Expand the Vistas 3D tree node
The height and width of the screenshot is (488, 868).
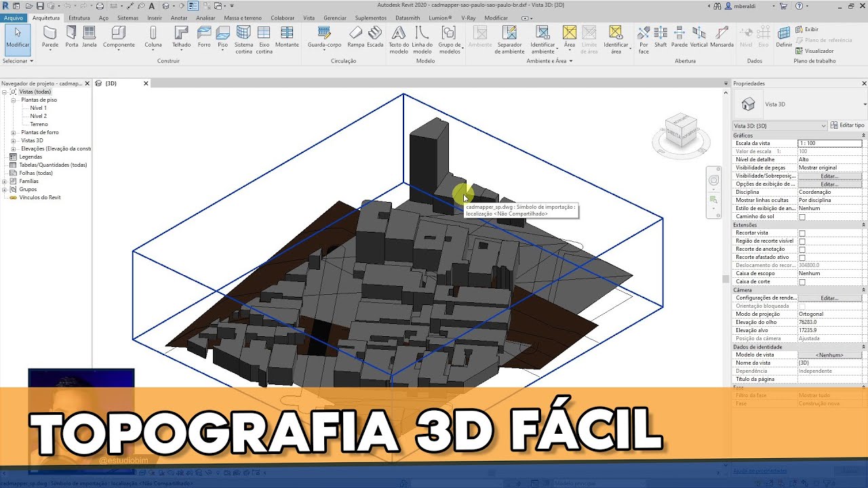point(14,140)
